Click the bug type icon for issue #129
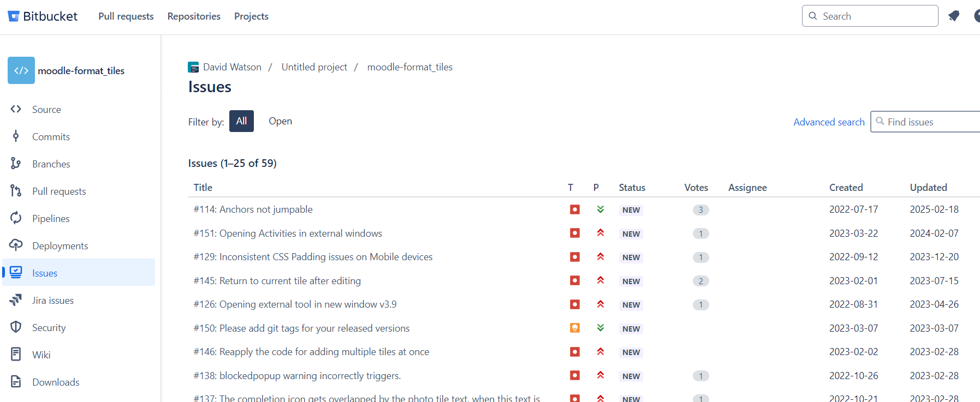 [575, 257]
